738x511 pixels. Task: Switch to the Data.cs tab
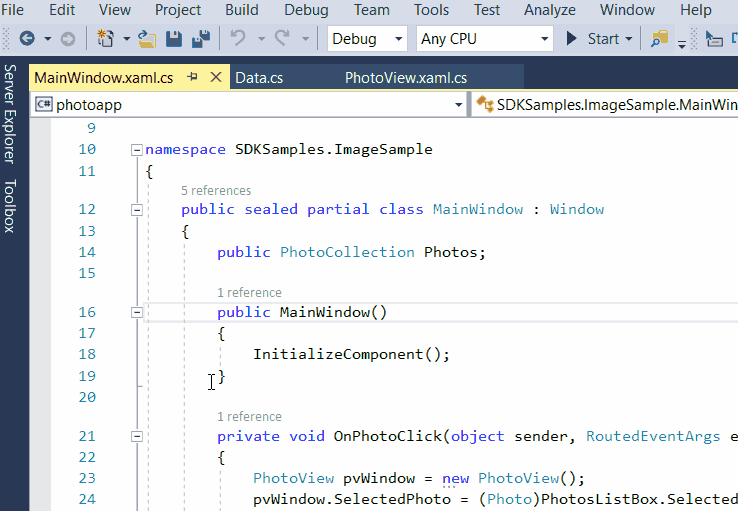coord(259,78)
